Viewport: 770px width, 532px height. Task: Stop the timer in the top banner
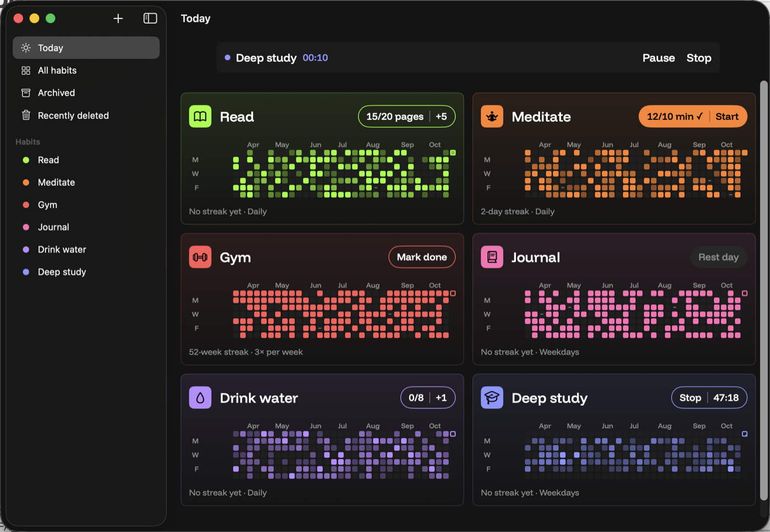[698, 58]
